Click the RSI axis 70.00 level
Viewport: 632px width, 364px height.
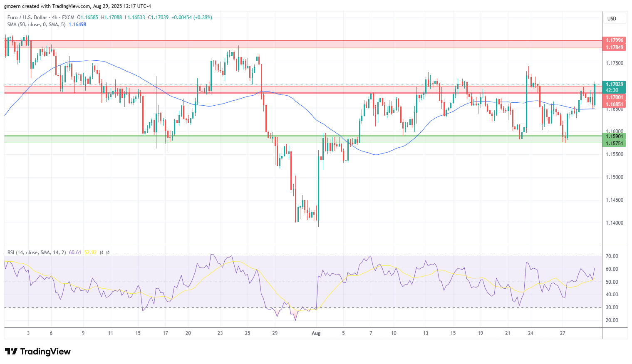click(x=612, y=256)
